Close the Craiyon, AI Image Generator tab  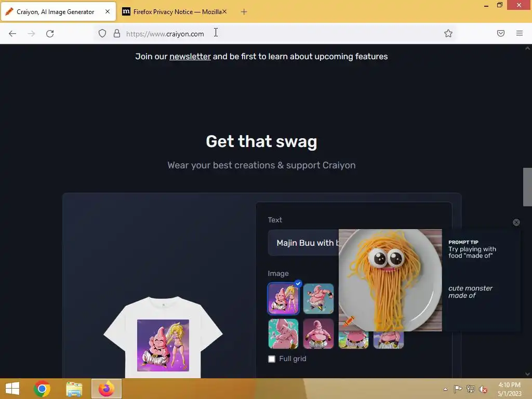108,11
